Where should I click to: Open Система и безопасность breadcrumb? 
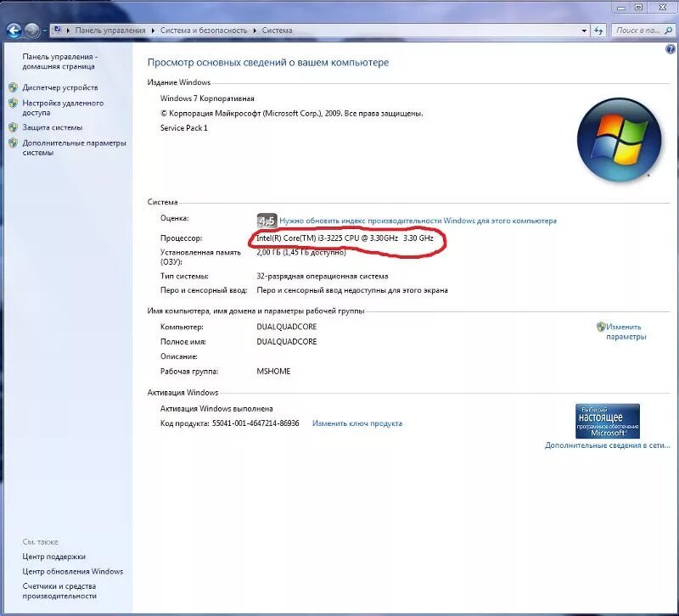(204, 31)
